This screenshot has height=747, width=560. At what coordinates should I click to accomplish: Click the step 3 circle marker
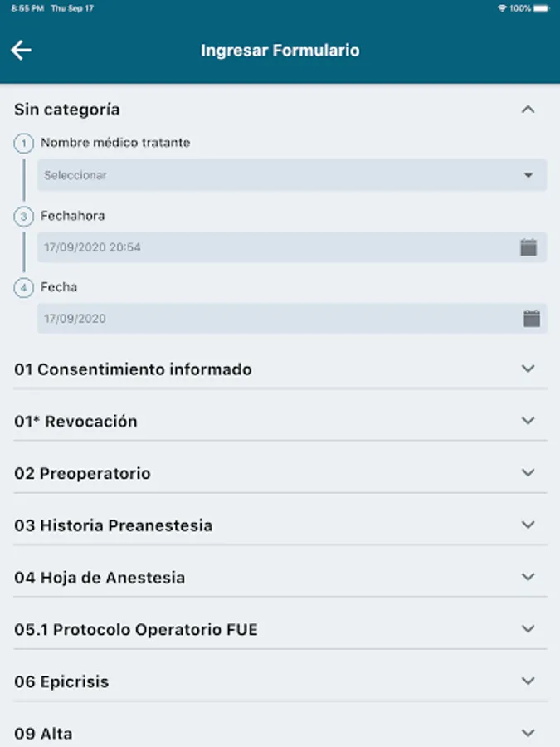tap(23, 217)
